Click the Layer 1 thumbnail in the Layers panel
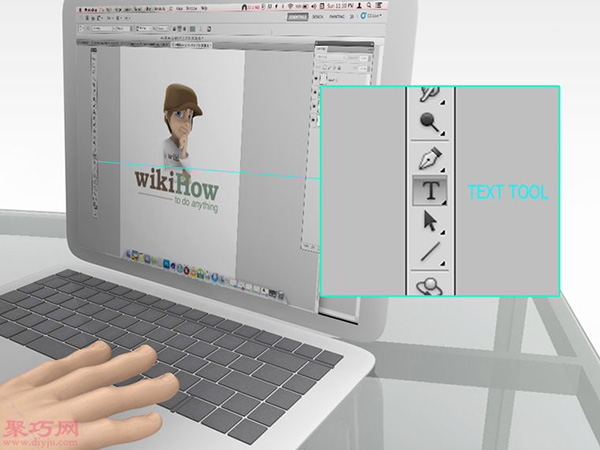600x450 pixels. point(323,78)
